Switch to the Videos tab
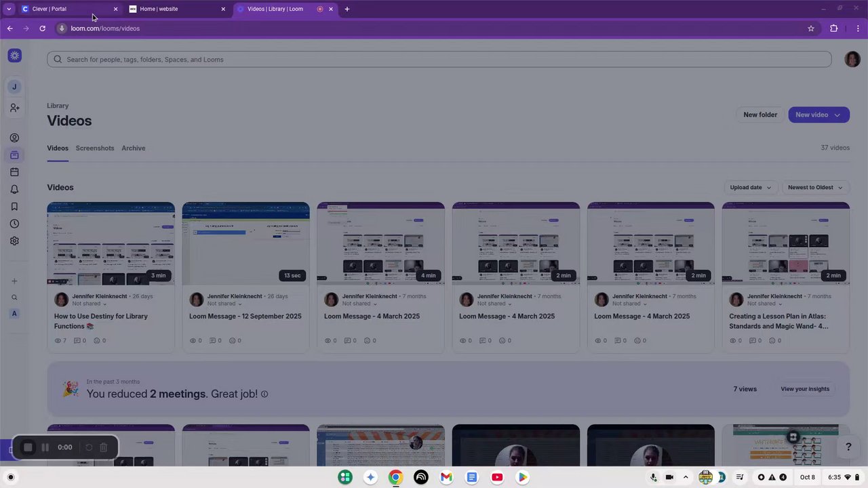868x488 pixels. click(58, 148)
